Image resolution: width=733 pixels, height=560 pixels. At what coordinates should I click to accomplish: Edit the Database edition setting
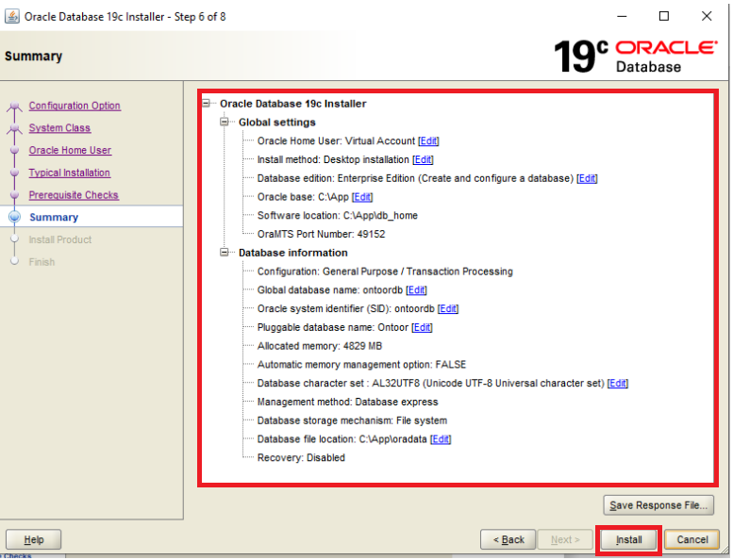587,178
